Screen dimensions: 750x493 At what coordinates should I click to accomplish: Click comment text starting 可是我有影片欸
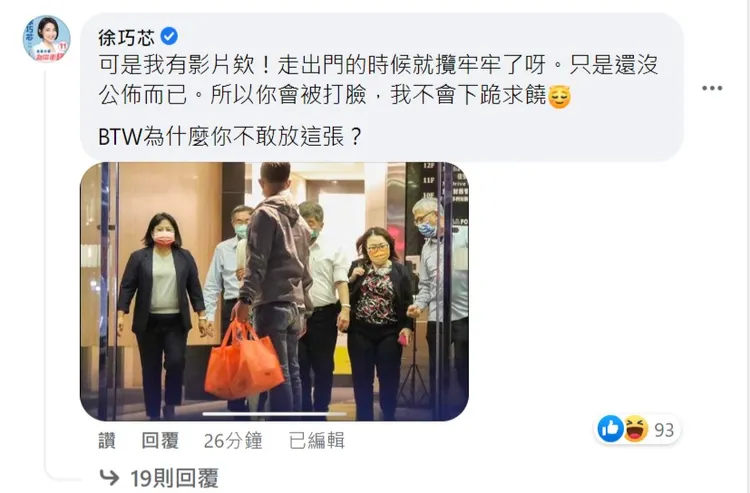pos(378,80)
